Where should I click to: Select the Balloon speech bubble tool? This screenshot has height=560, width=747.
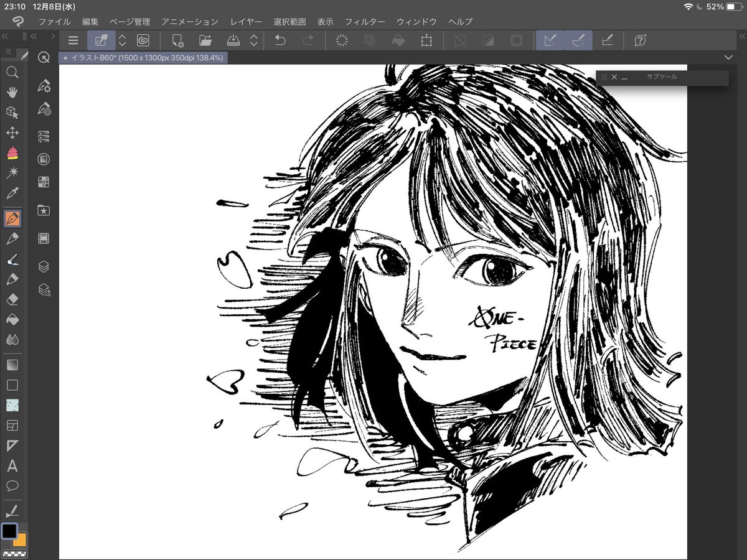12,485
